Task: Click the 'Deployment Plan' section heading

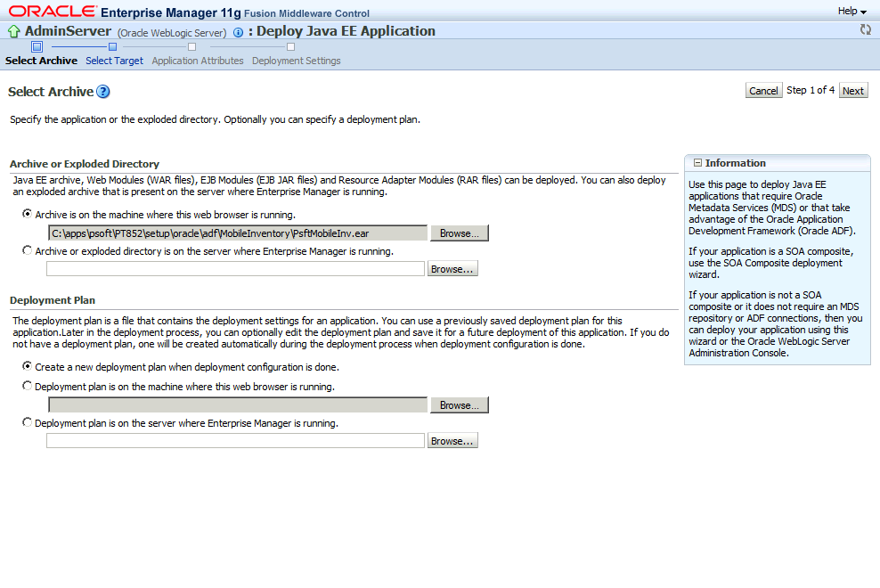Action: [x=53, y=300]
